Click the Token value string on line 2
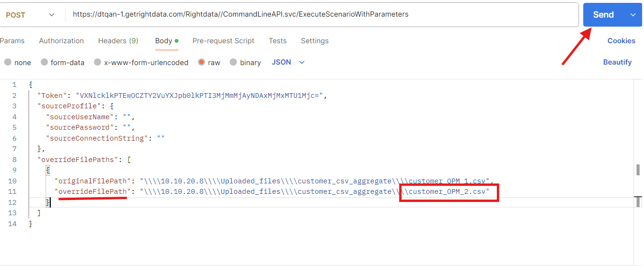 [x=199, y=95]
